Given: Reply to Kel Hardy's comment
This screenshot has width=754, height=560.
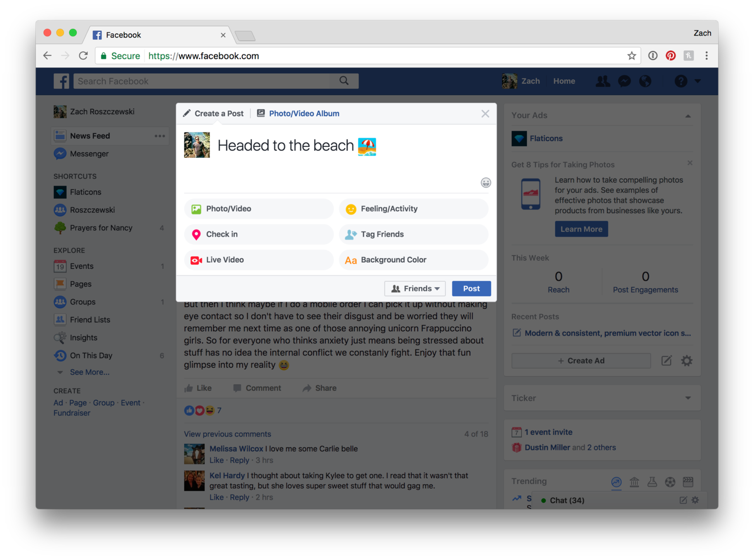Looking at the screenshot, I should pos(239,497).
